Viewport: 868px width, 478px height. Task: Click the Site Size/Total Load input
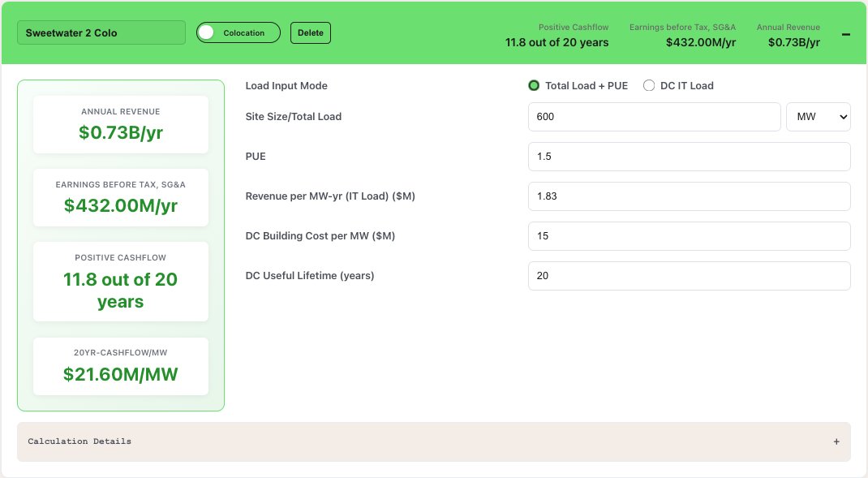[655, 116]
